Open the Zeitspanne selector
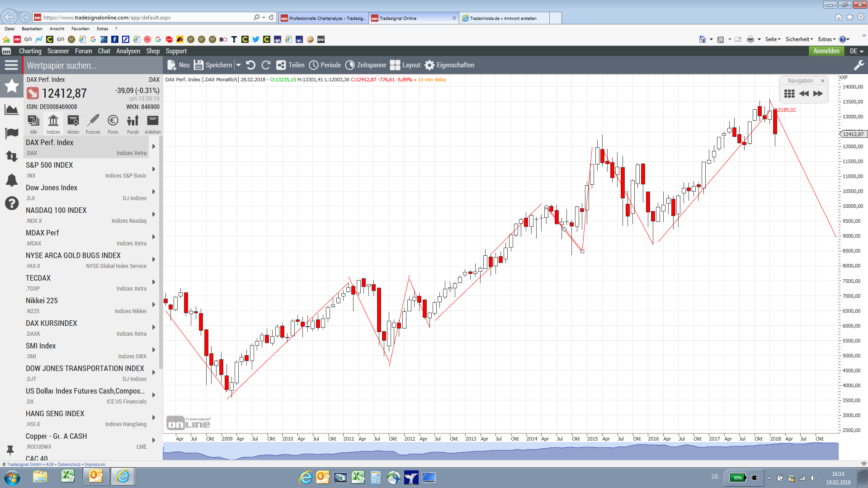This screenshot has width=868, height=488. click(x=366, y=65)
